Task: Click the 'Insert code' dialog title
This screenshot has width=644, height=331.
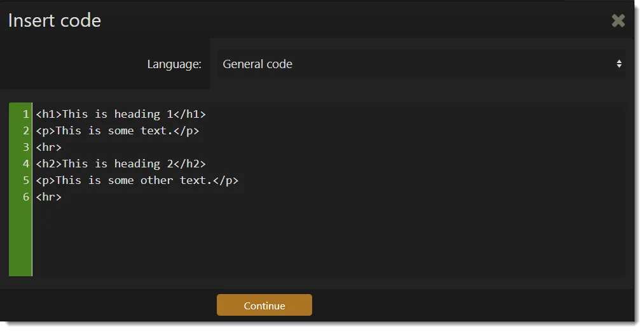Action: (55, 20)
